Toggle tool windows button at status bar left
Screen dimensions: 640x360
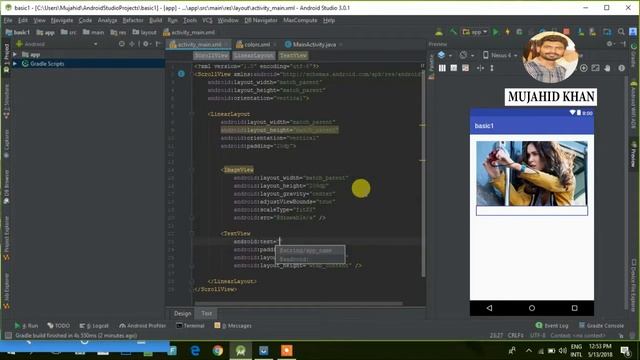tap(8, 336)
